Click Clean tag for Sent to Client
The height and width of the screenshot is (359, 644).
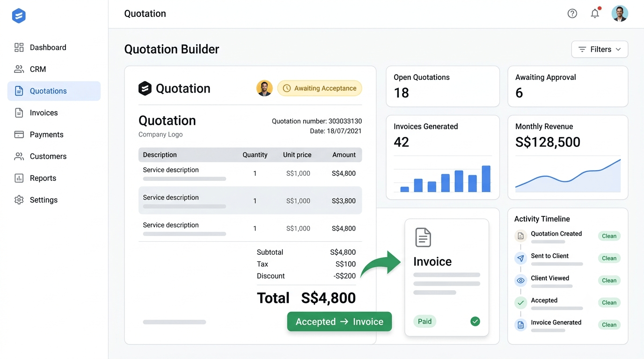pos(609,258)
